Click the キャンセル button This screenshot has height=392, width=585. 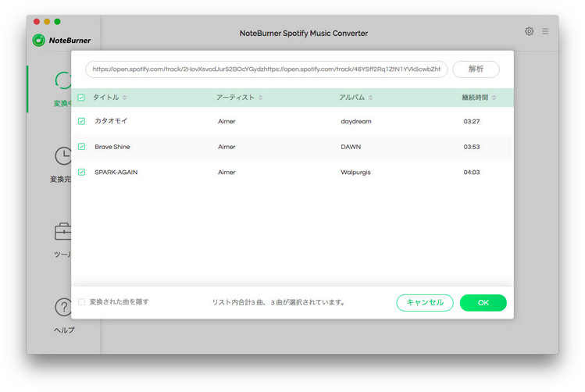pos(425,302)
